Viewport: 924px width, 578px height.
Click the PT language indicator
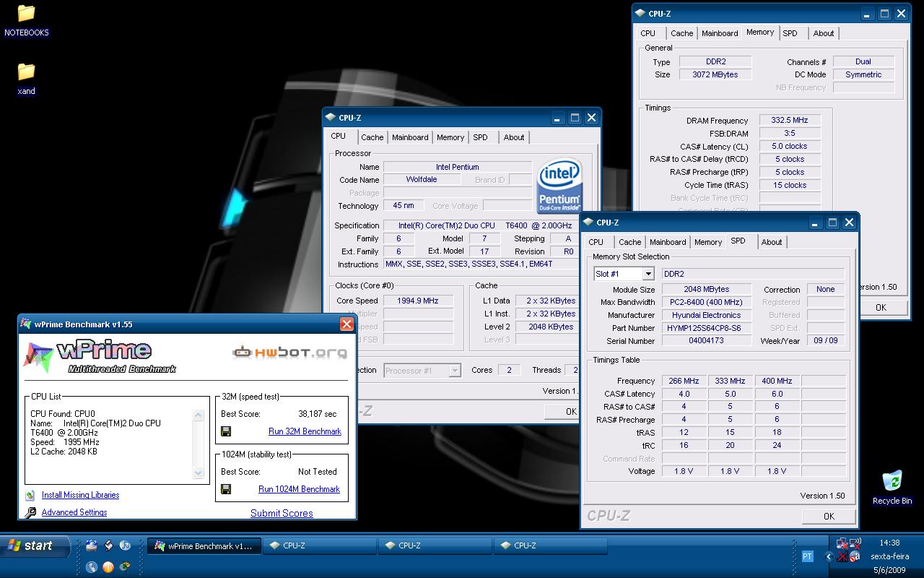[x=808, y=556]
